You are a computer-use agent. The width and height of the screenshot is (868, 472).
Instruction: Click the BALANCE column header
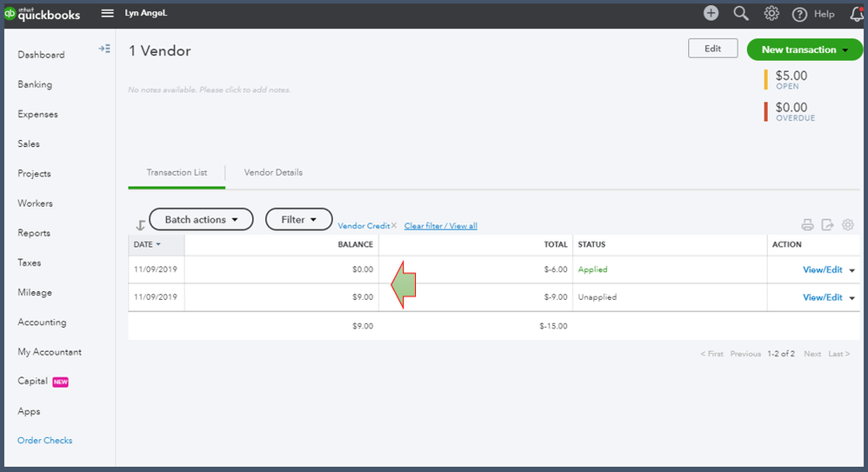tap(356, 244)
